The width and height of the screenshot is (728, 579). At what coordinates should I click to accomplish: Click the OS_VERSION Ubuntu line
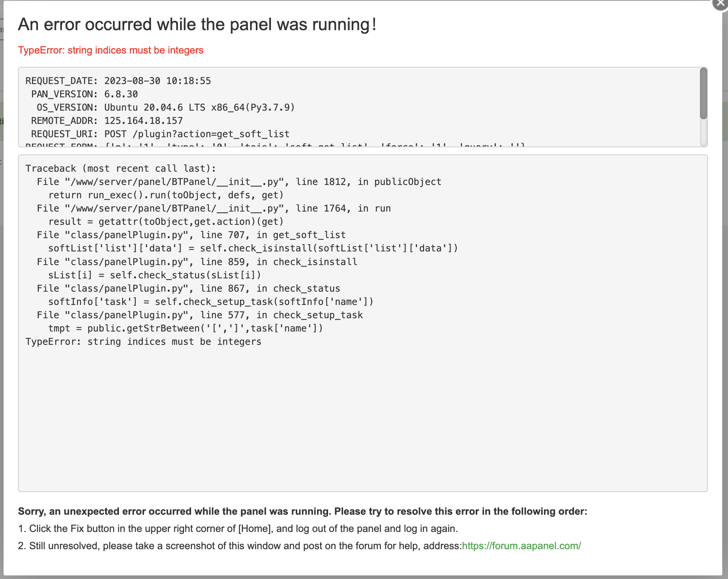tap(165, 107)
